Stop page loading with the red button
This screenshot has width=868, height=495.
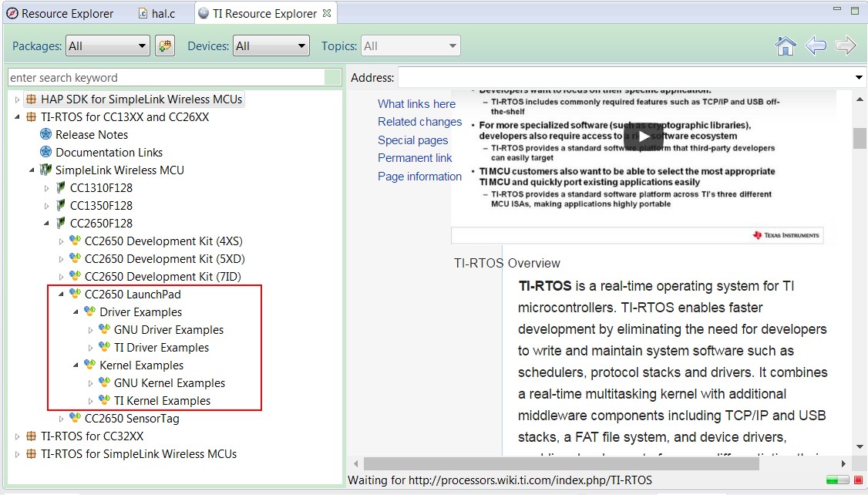coord(858,480)
